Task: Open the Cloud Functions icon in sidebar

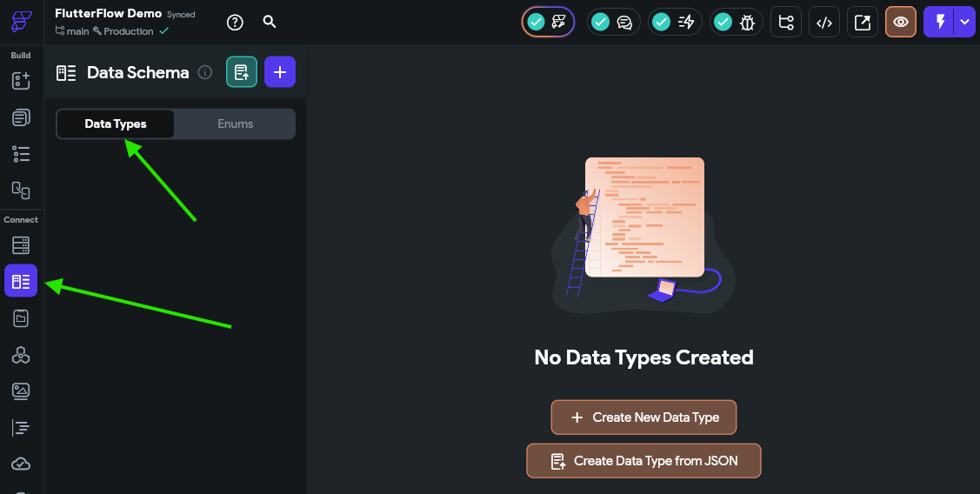Action: click(21, 464)
